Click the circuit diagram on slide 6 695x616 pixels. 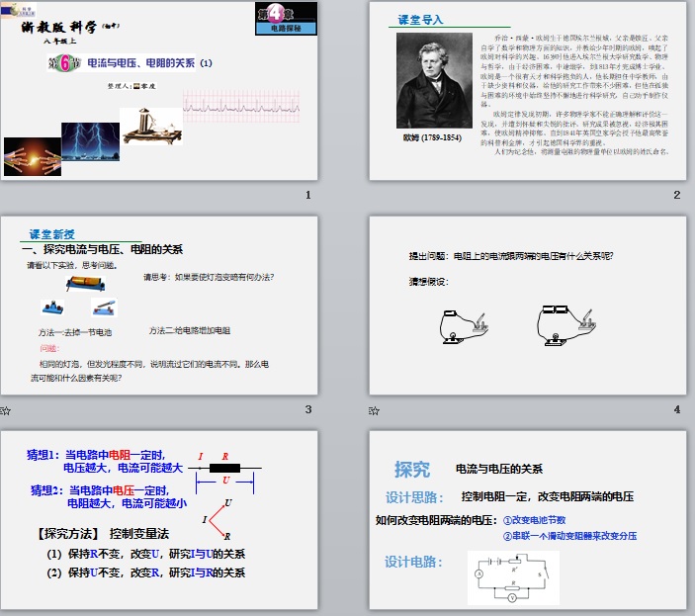pyautogui.click(x=512, y=577)
